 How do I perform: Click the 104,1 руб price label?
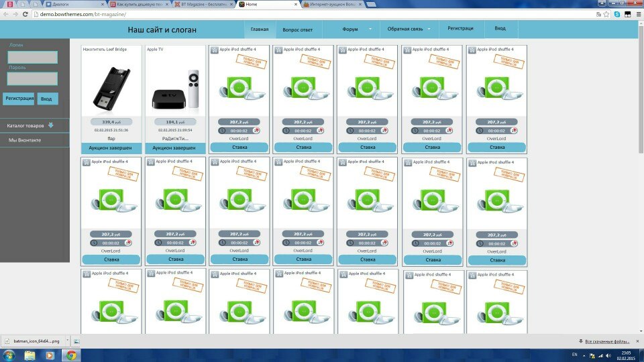(175, 122)
